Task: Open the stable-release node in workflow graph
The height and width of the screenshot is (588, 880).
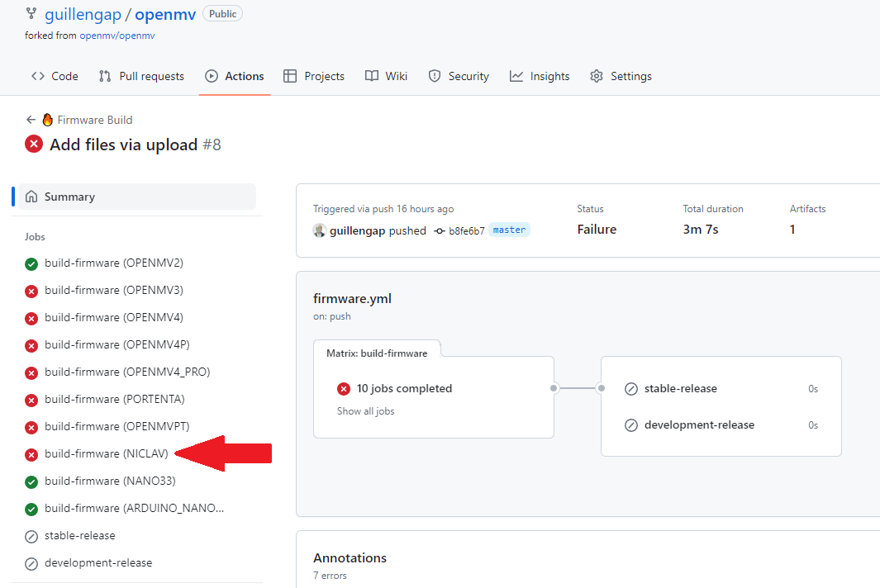Action: pos(680,389)
